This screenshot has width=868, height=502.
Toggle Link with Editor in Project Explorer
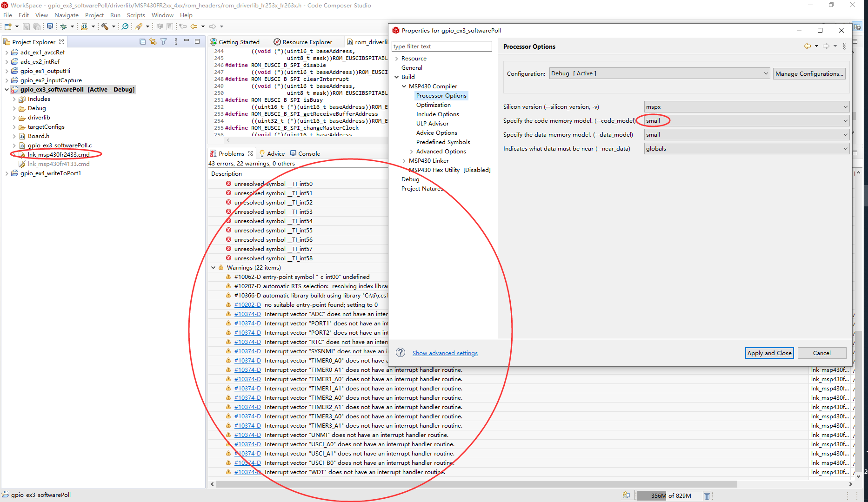click(x=153, y=42)
